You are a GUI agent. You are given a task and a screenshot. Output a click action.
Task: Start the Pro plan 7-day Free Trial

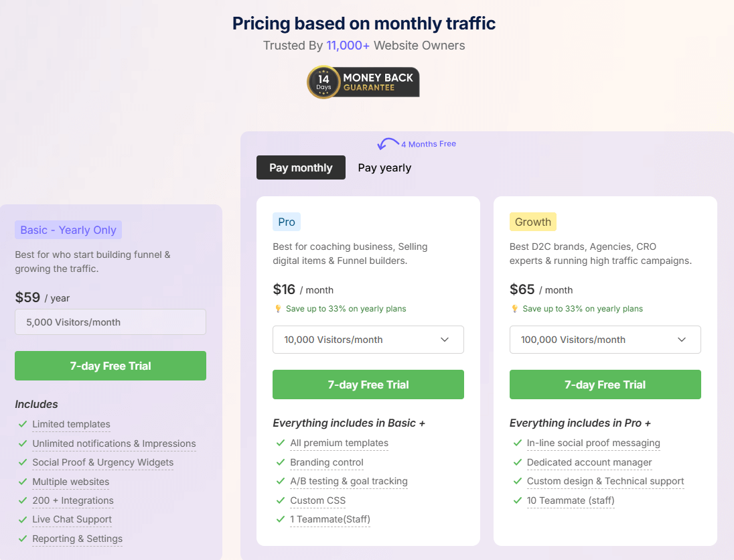[x=368, y=384]
